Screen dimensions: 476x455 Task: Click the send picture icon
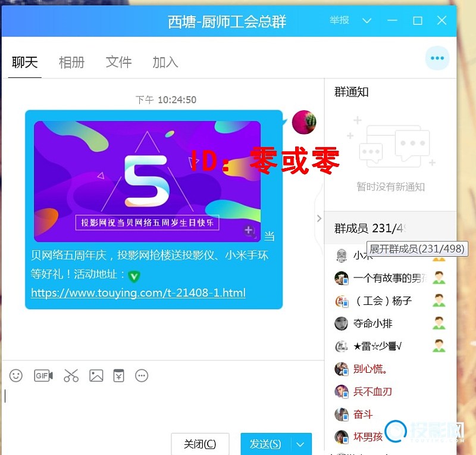point(96,376)
